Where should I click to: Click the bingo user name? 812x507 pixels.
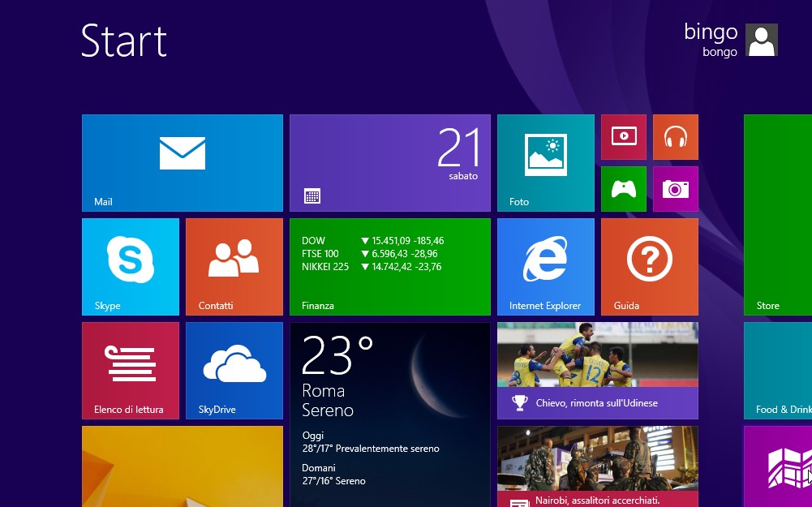711,32
